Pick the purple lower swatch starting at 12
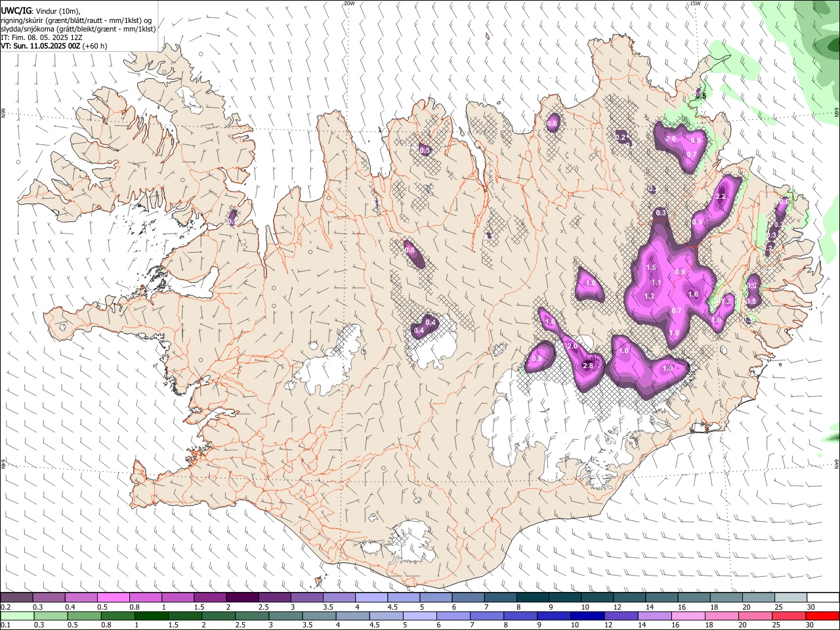This screenshot has height=630, width=840. (620, 616)
